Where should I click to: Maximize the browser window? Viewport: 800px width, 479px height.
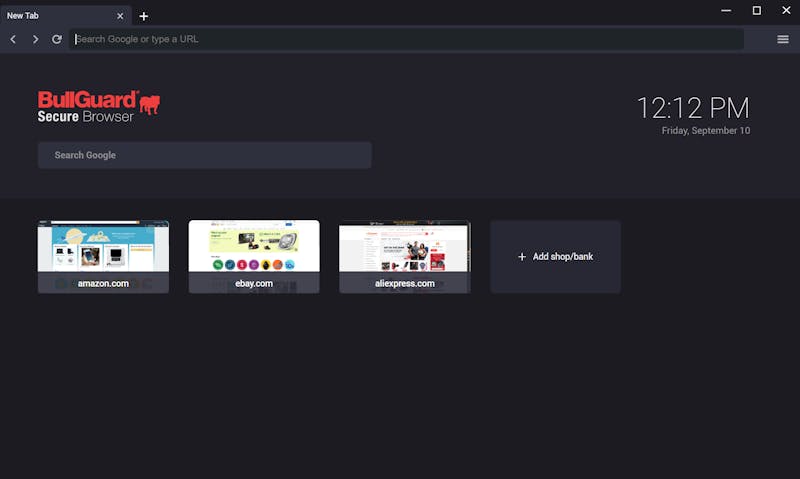coord(757,10)
